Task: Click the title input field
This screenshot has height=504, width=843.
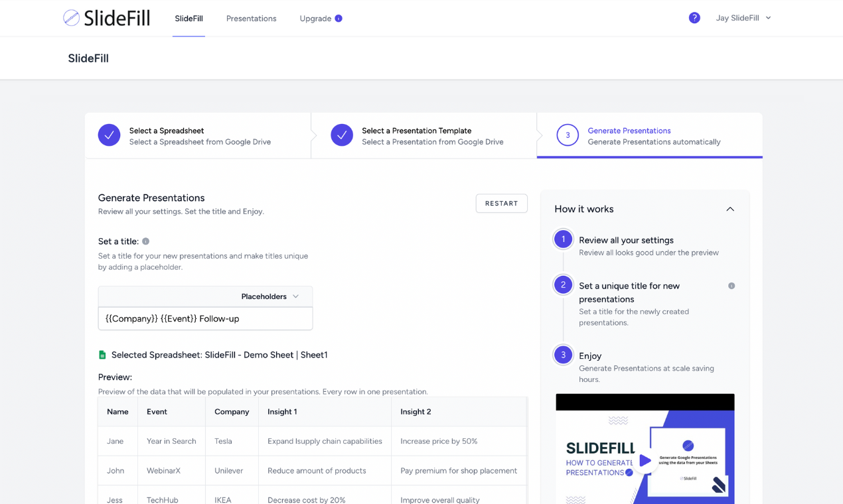Action: pos(205,318)
